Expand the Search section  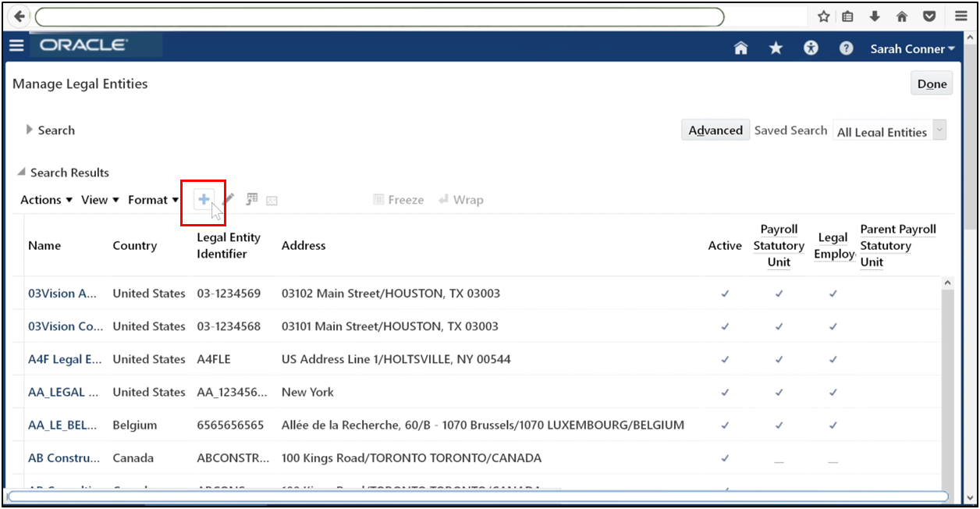click(50, 130)
